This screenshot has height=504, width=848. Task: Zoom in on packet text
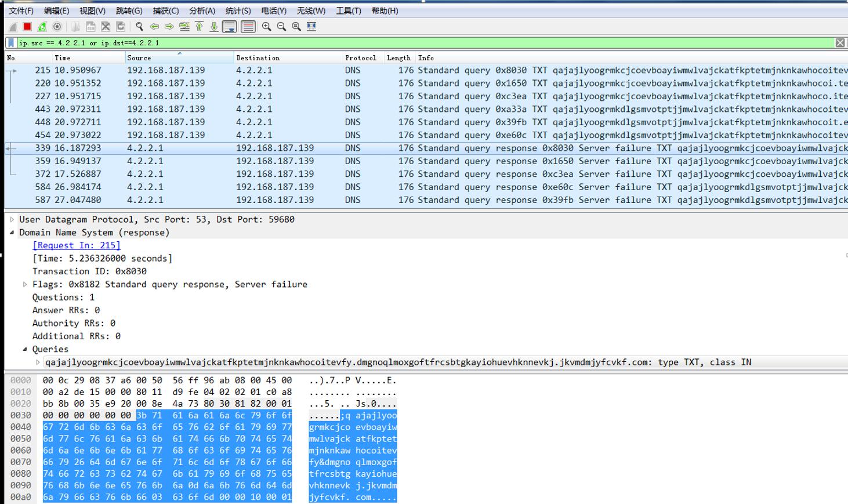(266, 27)
